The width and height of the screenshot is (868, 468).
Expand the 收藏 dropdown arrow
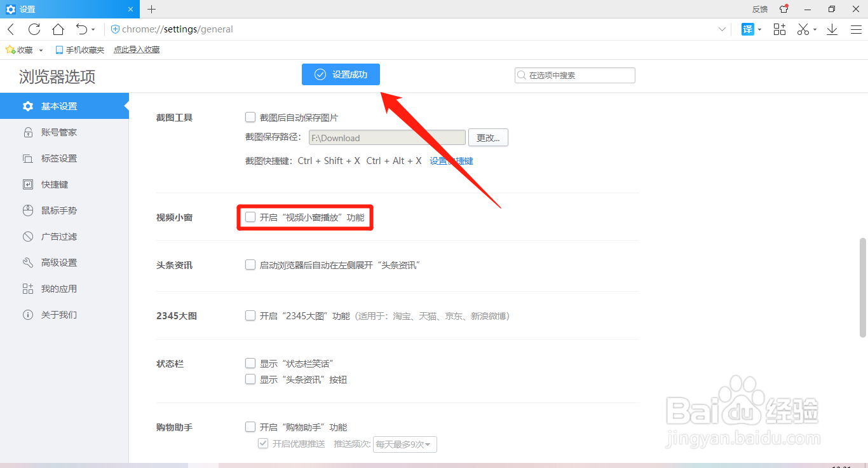pyautogui.click(x=41, y=50)
